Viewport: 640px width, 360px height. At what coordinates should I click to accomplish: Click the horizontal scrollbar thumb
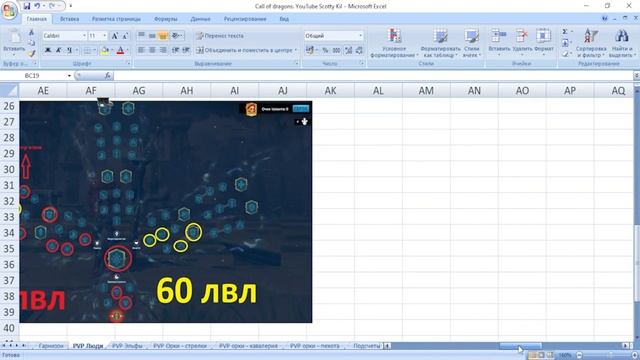(x=520, y=346)
